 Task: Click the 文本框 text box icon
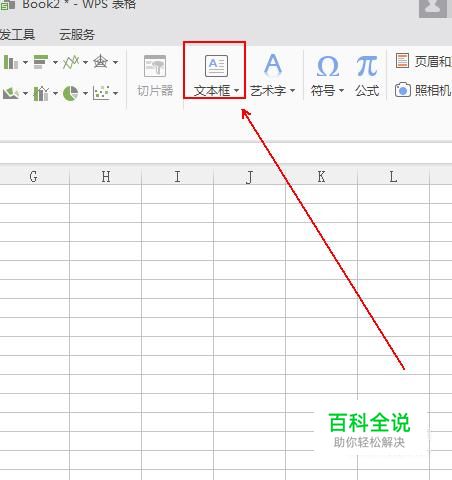point(216,66)
